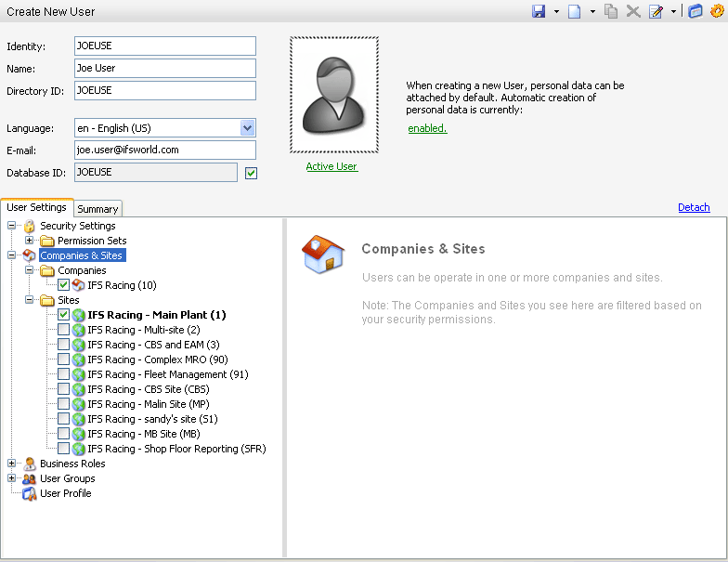
Task: Click the blue window icon in toolbar
Action: coord(695,11)
